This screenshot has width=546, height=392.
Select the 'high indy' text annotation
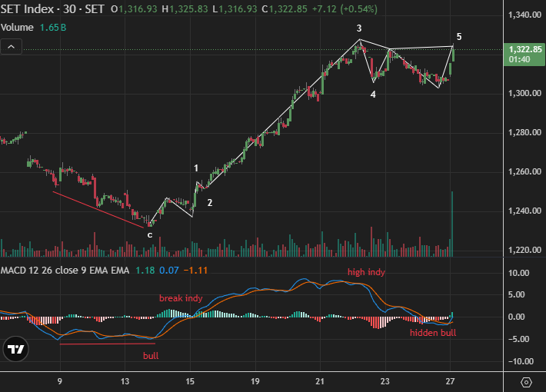pos(366,272)
